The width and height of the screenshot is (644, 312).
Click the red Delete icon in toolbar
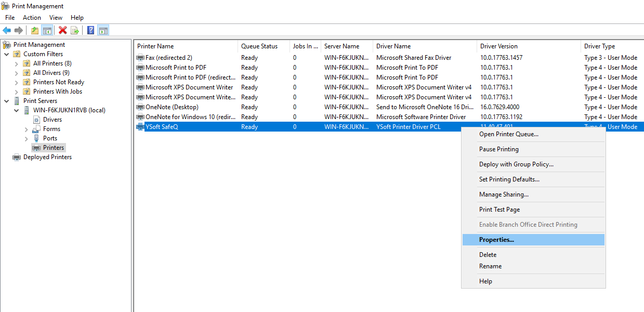pos(62,30)
